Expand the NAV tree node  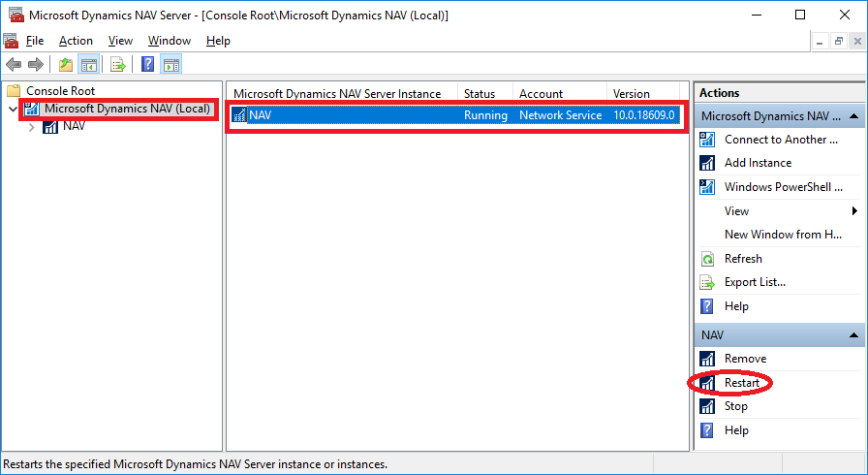(x=32, y=127)
